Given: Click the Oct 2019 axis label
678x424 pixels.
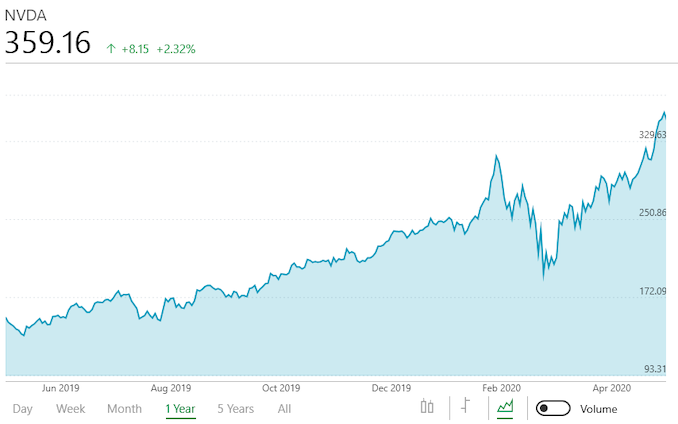Looking at the screenshot, I should 281,388.
